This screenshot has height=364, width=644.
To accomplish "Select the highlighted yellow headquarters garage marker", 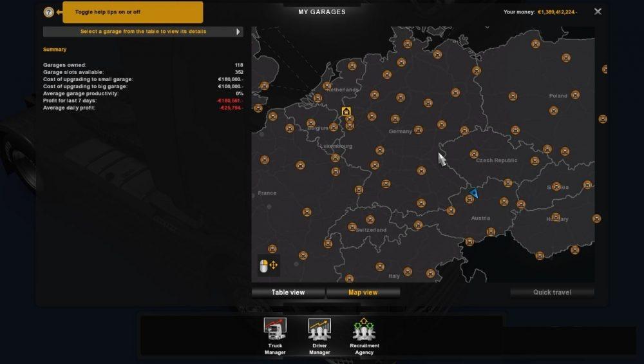I will (346, 112).
